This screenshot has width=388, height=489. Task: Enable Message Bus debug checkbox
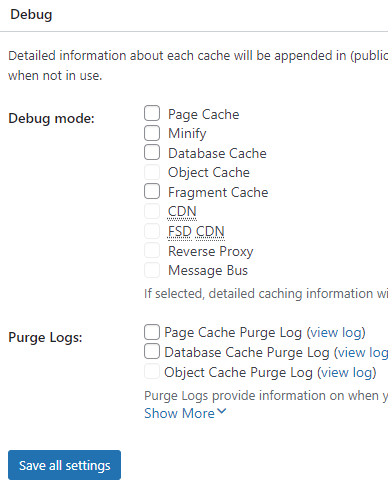(152, 270)
